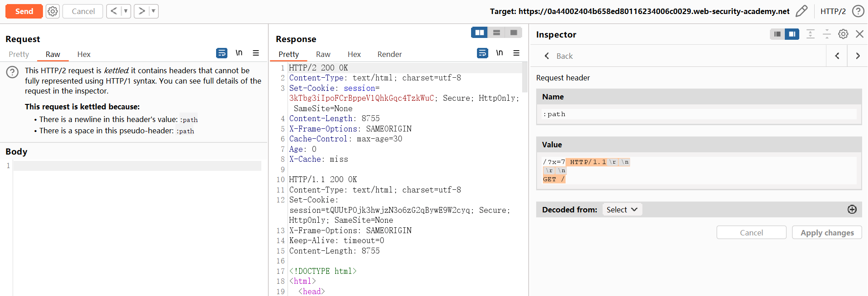Open the Decoded from Select dropdown

[622, 210]
